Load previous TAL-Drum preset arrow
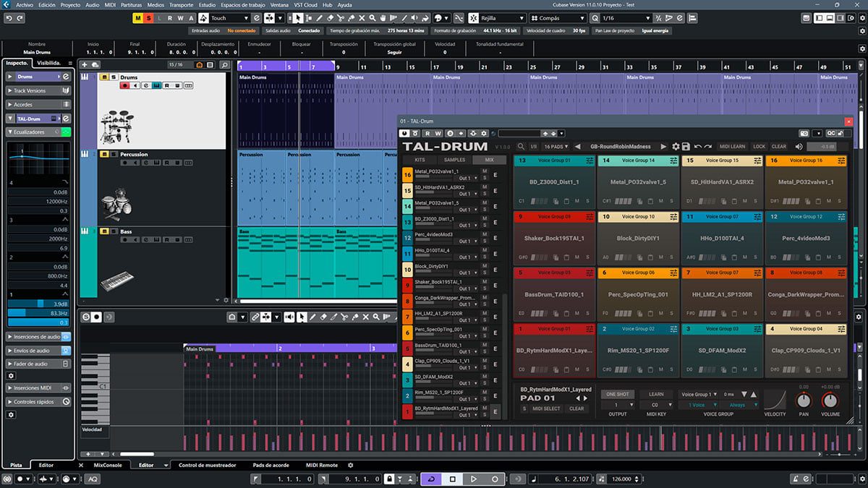Screen dimensions: 868x488 578,147
